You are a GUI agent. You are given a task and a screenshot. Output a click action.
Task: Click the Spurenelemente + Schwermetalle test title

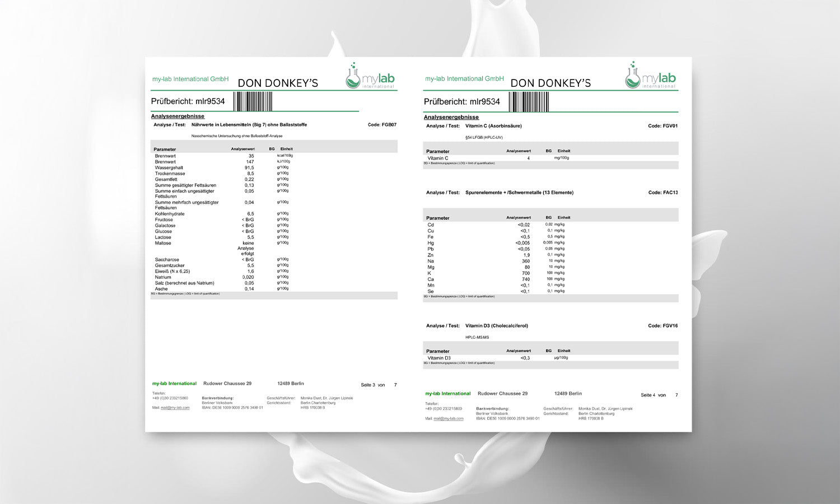tap(519, 193)
